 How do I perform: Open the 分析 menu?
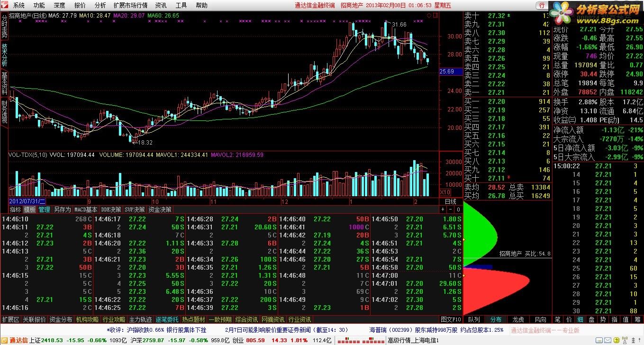[x=100, y=5]
